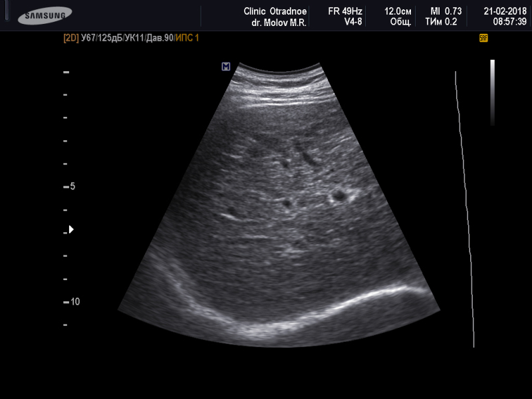Click the date '21-02-2018'
The image size is (532, 399).
[x=505, y=11]
